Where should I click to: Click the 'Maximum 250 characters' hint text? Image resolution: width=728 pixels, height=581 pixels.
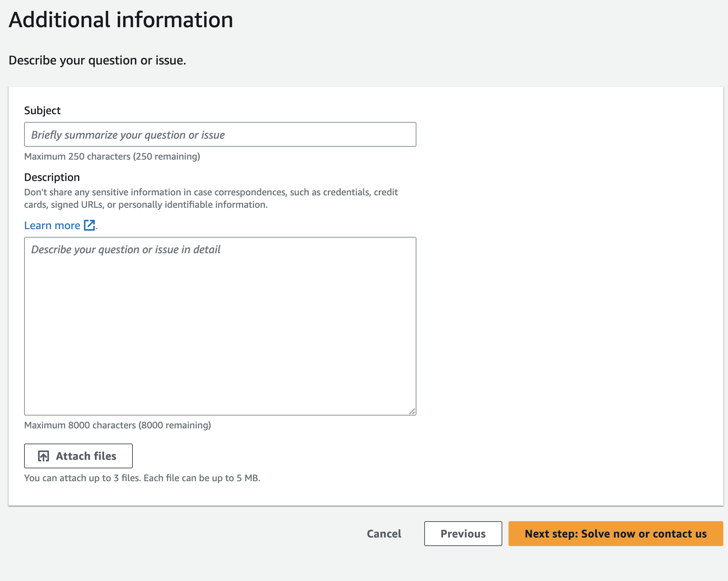point(77,157)
